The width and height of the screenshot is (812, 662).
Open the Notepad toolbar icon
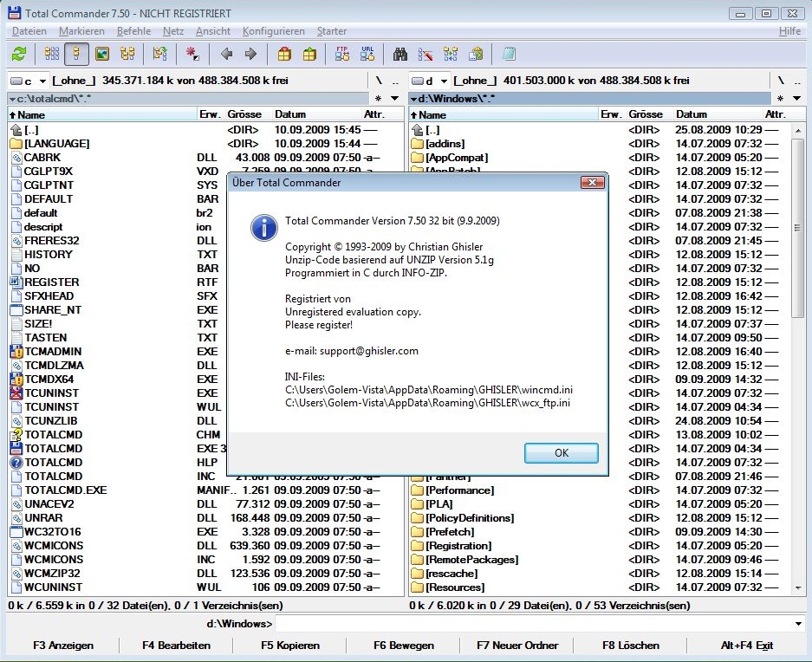click(509, 54)
